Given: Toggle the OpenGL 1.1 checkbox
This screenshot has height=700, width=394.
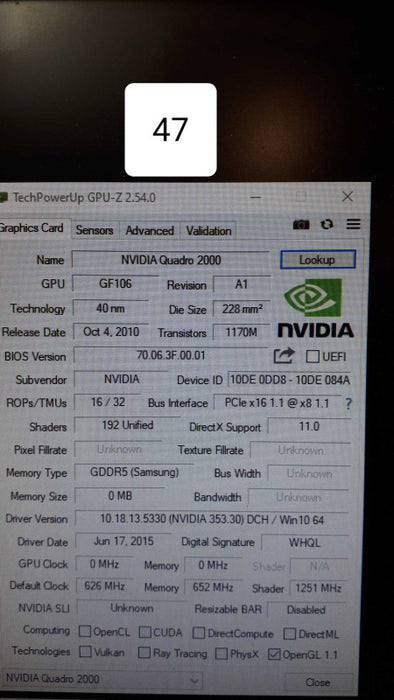Looking at the screenshot, I should 274,655.
